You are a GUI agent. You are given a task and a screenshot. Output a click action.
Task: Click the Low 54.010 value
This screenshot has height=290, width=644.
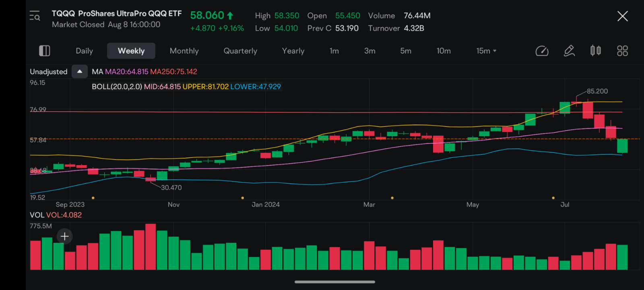277,28
